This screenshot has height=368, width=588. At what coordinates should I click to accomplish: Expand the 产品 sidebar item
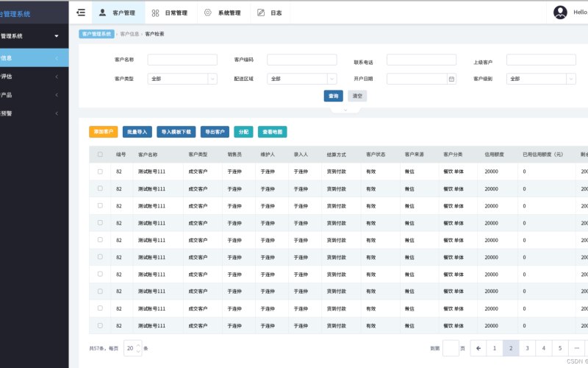pyautogui.click(x=34, y=95)
